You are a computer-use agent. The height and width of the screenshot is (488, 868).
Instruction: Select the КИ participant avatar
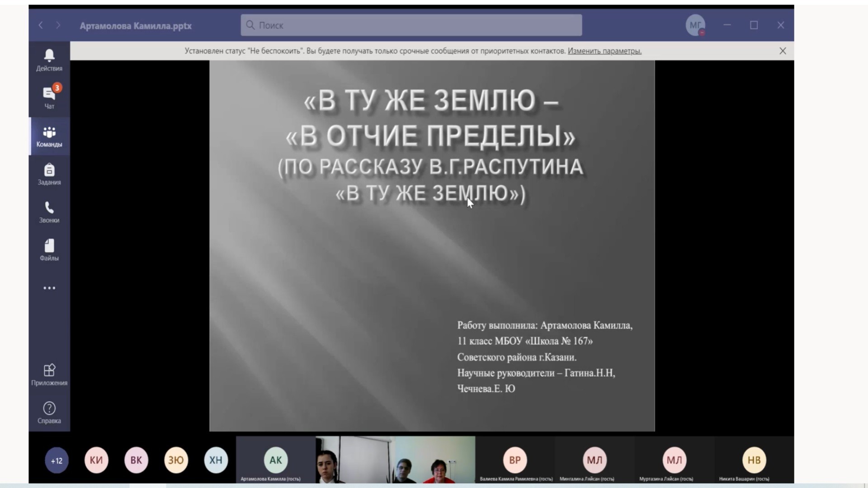tap(96, 460)
